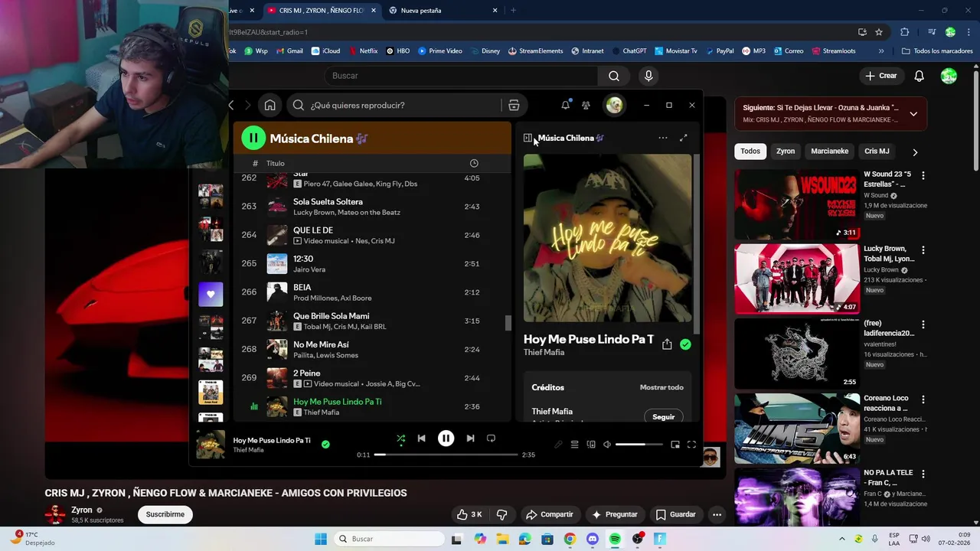Open more options in now playing panel
This screenshot has height=551, width=980.
click(x=662, y=138)
